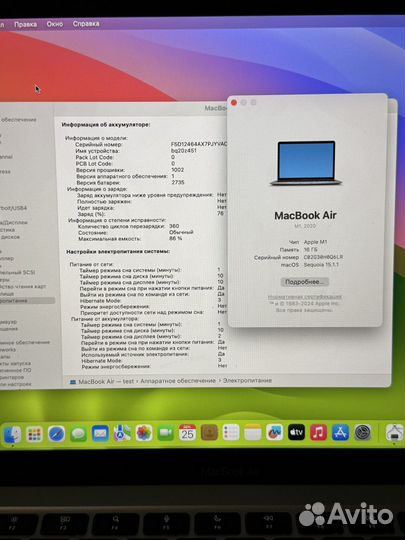
Task: Open the Apple TV app
Action: click(297, 432)
